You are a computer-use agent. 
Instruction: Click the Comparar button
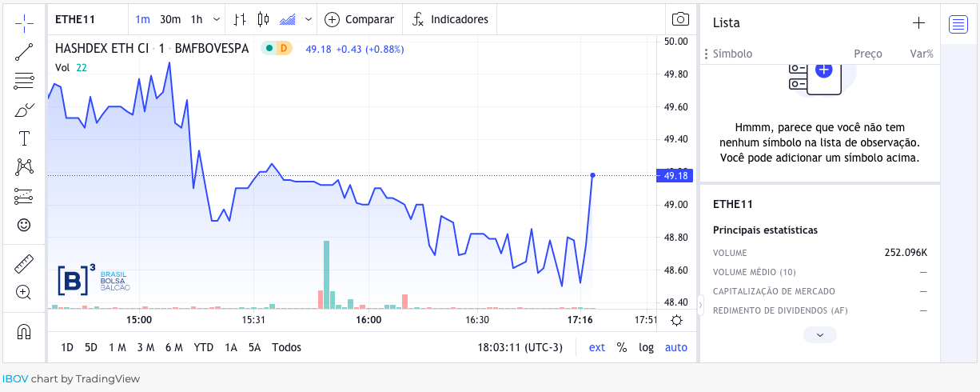360,19
